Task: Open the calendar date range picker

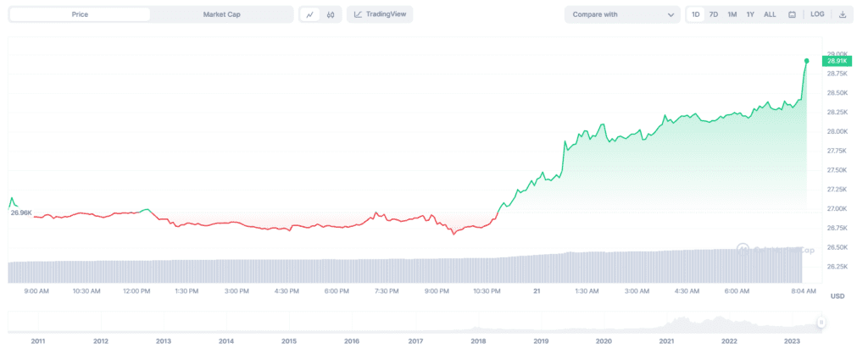Action: 793,14
